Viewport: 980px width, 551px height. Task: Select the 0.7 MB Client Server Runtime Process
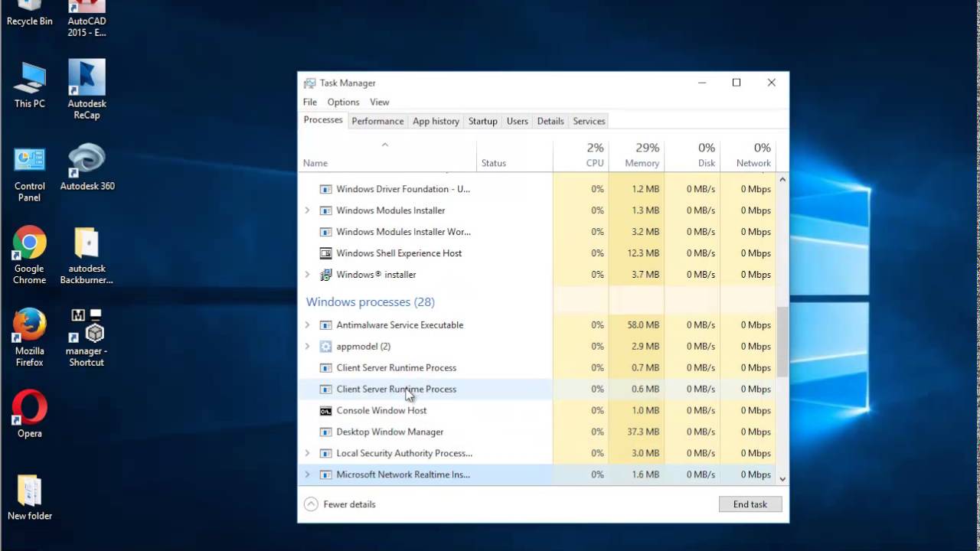[x=537, y=368]
